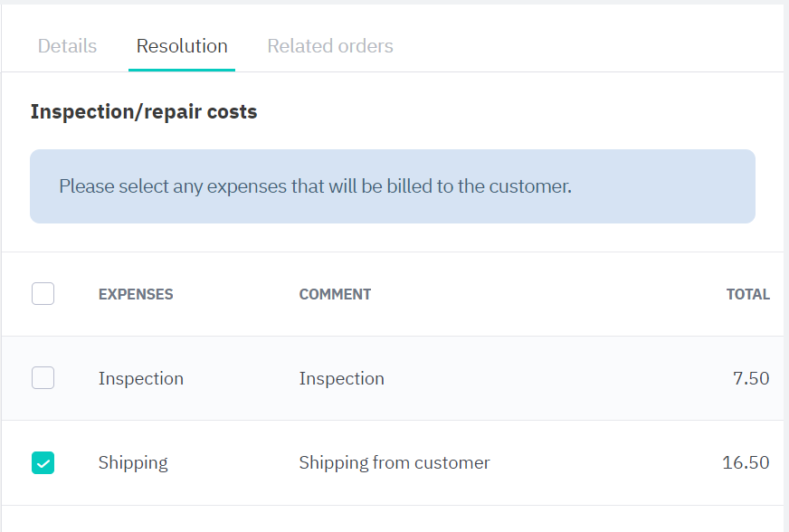Viewport: 789px width, 532px height.
Task: Click the 16.50 total amount
Action: (746, 463)
